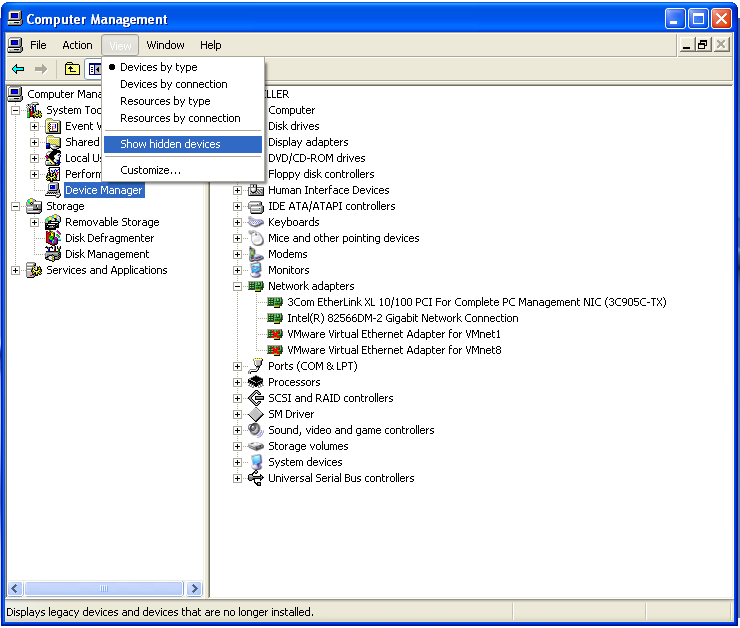Image resolution: width=740 pixels, height=628 pixels.
Task: Select the Devices by type radio option
Action: (x=158, y=67)
